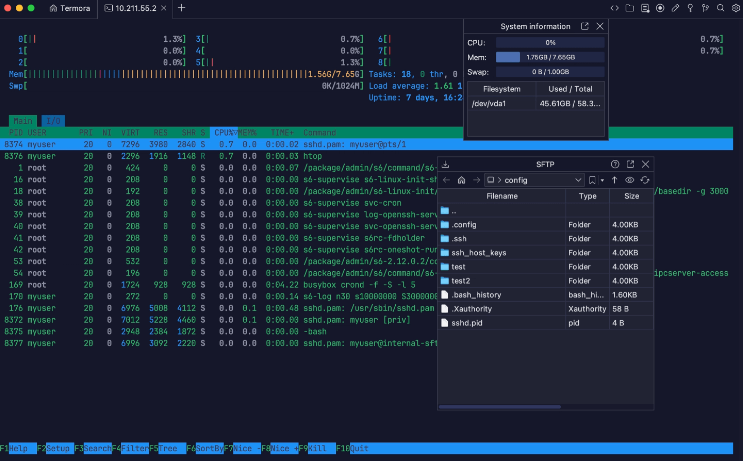The height and width of the screenshot is (461, 743).
Task: Open the SFTP path combo box chevron
Action: [x=578, y=180]
